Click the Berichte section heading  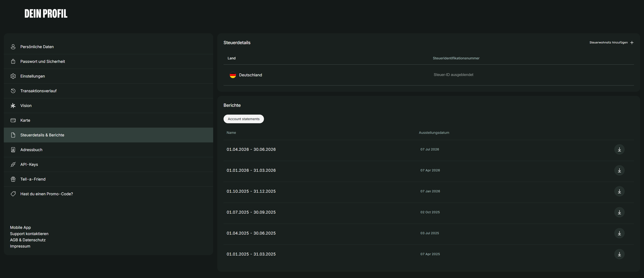coord(232,105)
